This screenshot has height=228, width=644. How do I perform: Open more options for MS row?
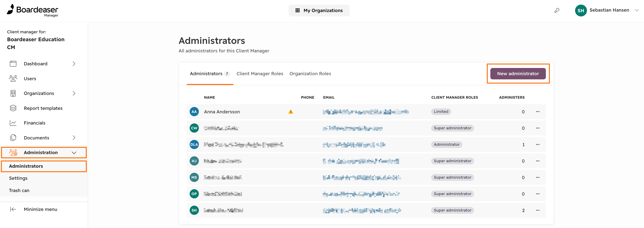point(538,177)
